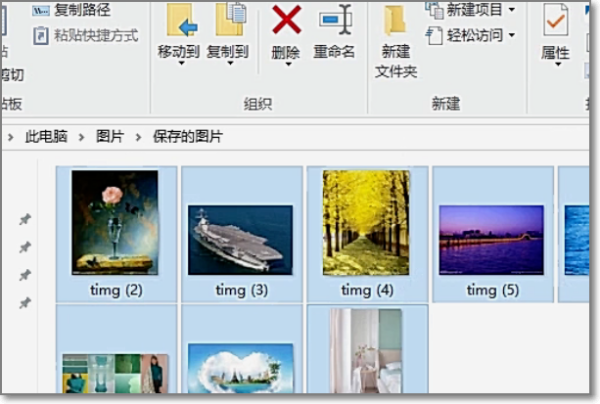This screenshot has width=600, height=404.
Task: Click the file name timg (4)
Action: (367, 290)
